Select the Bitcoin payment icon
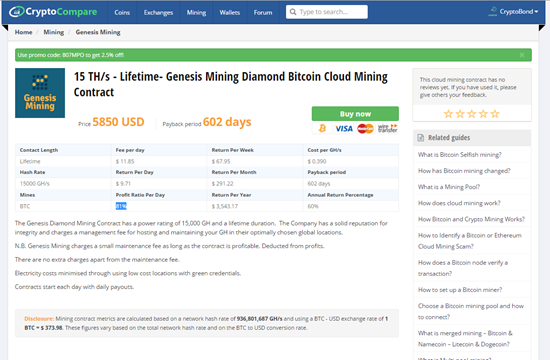Viewport: 550px width, 360px height. 322,128
